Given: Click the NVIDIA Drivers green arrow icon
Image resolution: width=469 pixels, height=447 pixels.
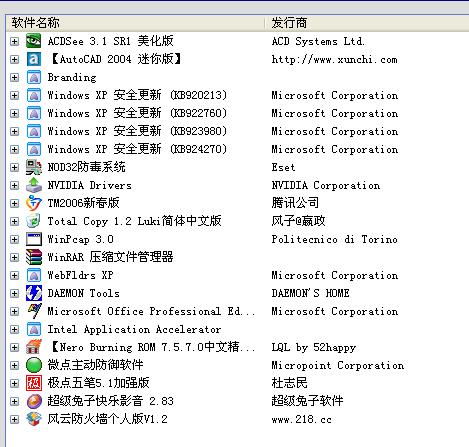Looking at the screenshot, I should [34, 185].
